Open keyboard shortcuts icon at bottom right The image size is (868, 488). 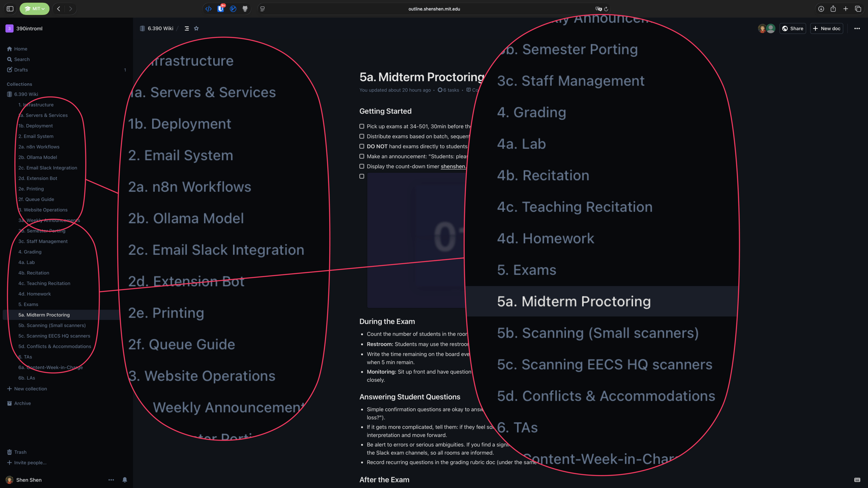pyautogui.click(x=857, y=480)
